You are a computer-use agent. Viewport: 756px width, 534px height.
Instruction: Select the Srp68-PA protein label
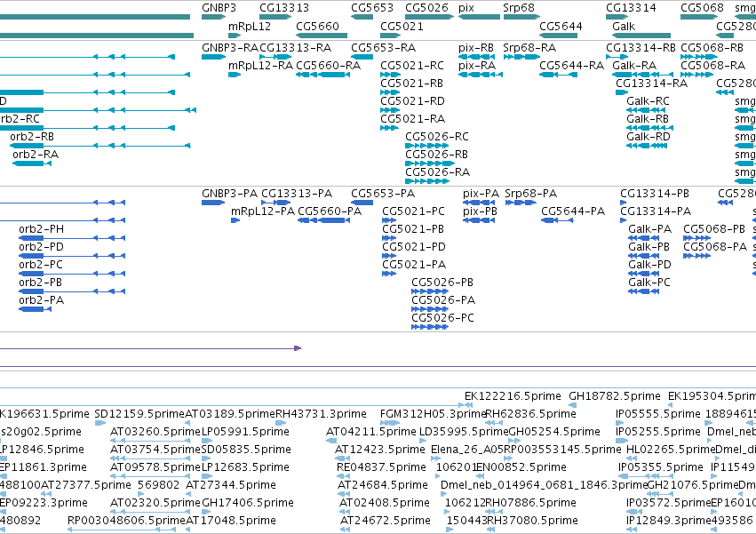tap(531, 194)
